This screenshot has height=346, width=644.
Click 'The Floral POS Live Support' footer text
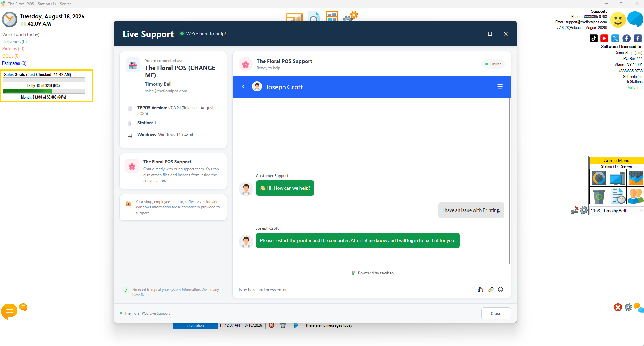[147, 313]
